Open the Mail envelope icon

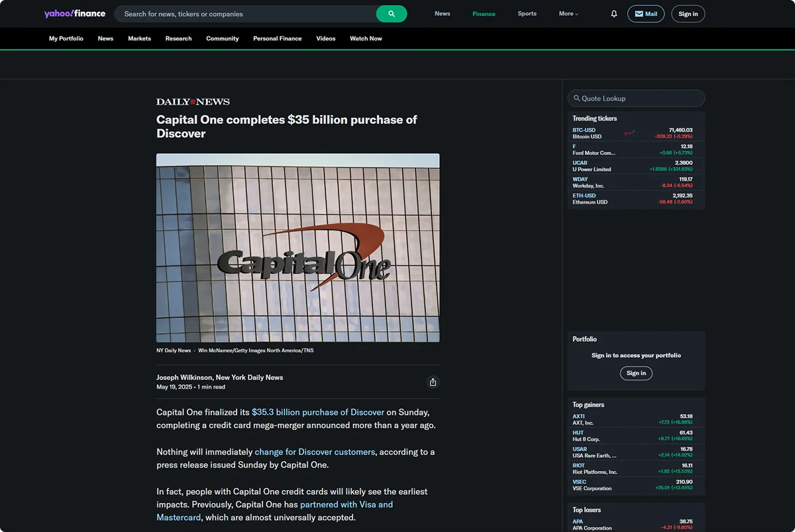pos(645,13)
